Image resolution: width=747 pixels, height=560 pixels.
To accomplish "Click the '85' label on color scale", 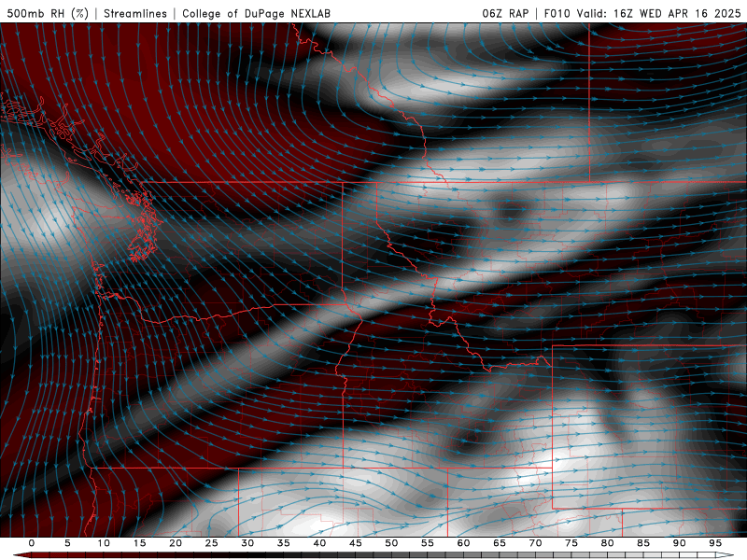I will coord(643,543).
